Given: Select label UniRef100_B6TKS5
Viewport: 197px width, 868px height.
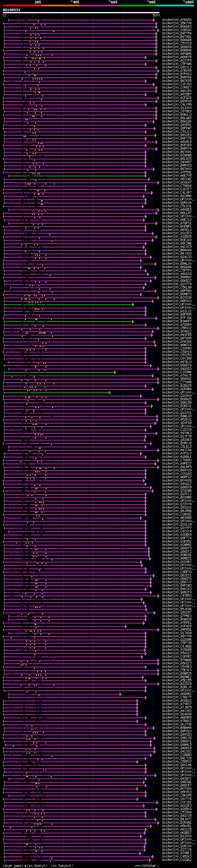Looking at the screenshot, I should [177, 81].
